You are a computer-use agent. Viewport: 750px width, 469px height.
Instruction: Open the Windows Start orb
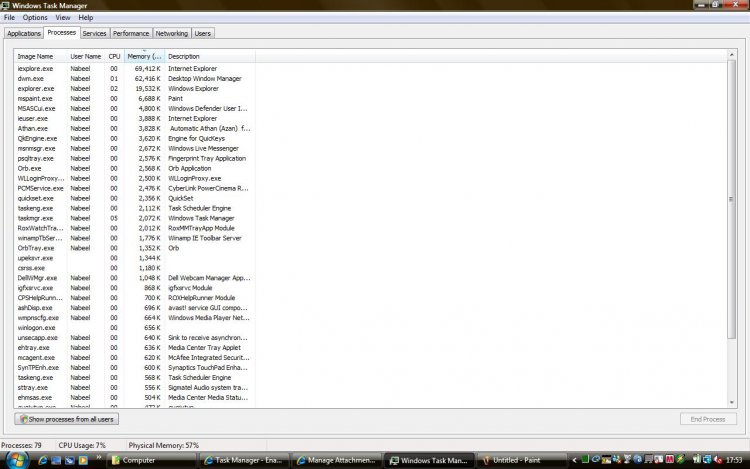coord(17,460)
